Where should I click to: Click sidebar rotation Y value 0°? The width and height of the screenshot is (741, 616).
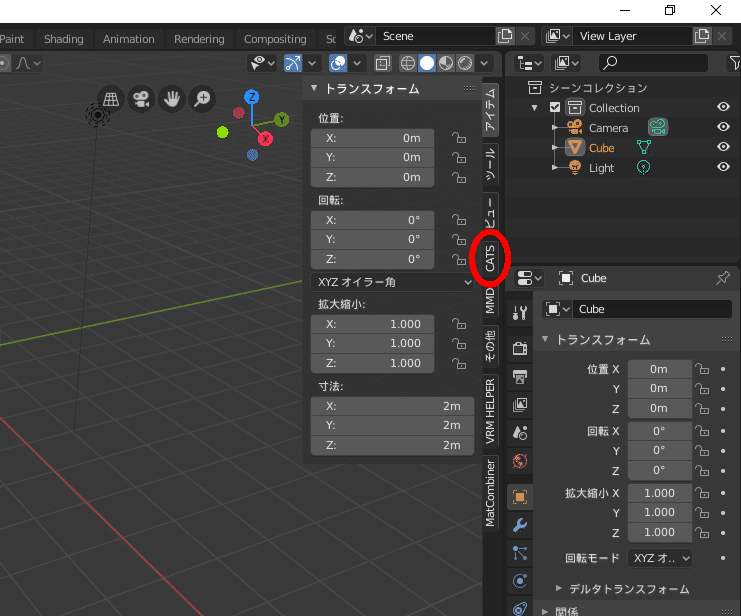pos(372,239)
